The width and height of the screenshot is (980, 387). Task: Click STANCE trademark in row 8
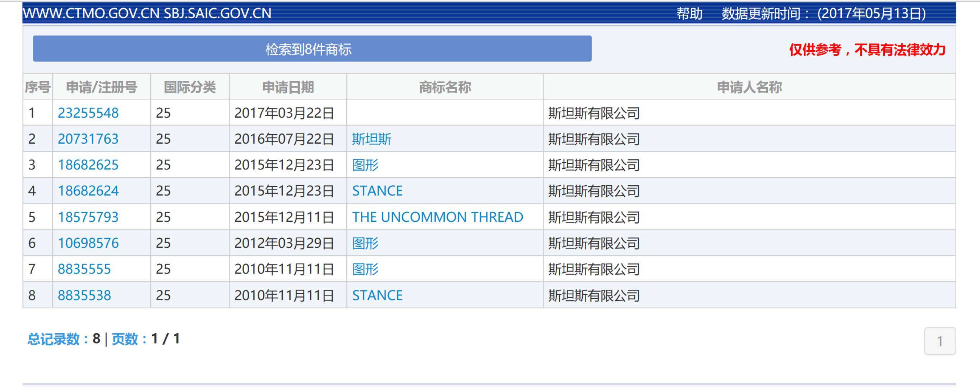[377, 295]
